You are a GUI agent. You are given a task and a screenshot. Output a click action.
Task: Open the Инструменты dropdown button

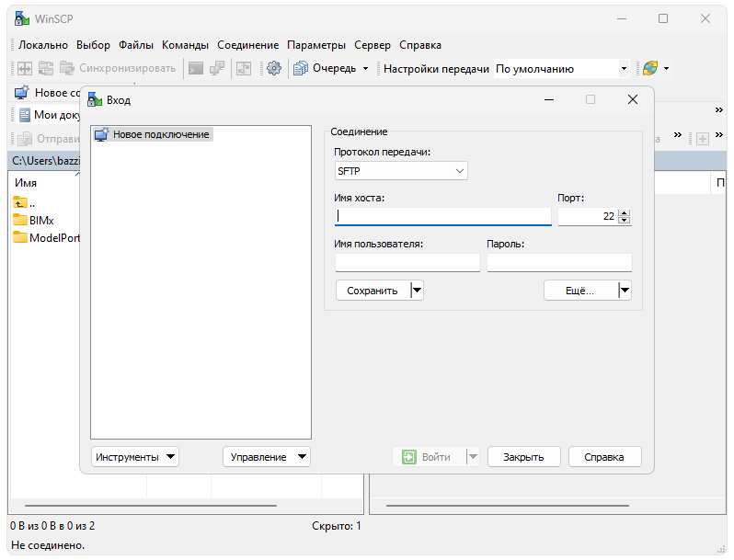pyautogui.click(x=135, y=457)
